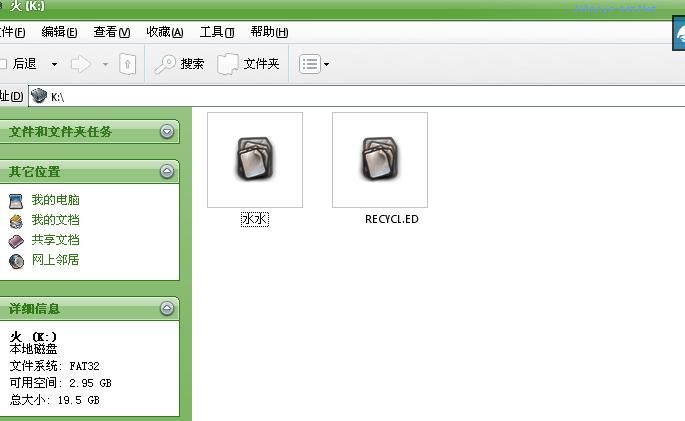
Task: Toggle the Folders pane icon
Action: click(228, 64)
